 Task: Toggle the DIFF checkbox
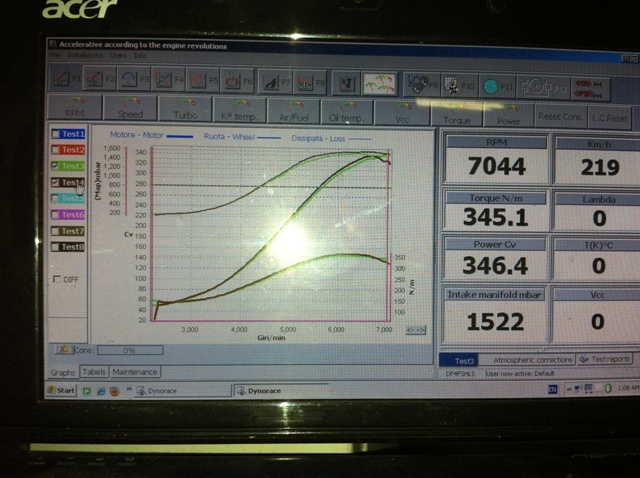tap(56, 279)
